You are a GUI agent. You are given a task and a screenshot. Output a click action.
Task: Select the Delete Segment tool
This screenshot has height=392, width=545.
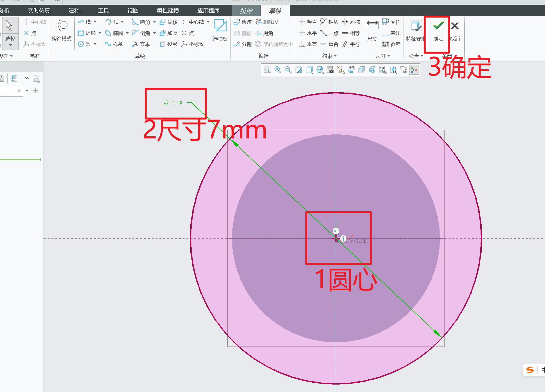pyautogui.click(x=269, y=22)
